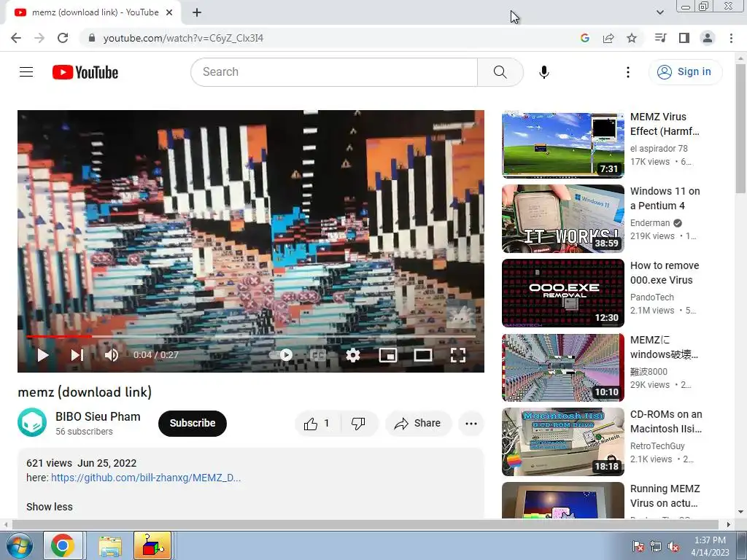Open a new browser tab

tap(197, 13)
